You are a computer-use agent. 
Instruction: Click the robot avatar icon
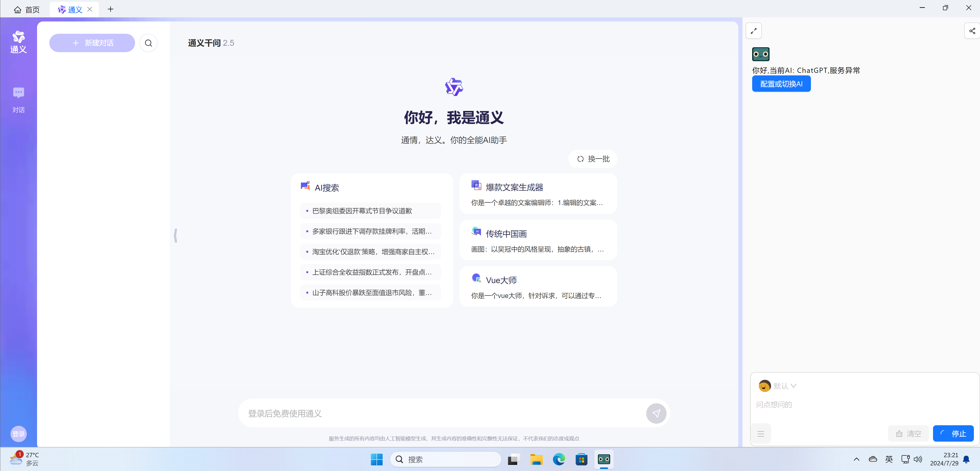click(x=761, y=54)
